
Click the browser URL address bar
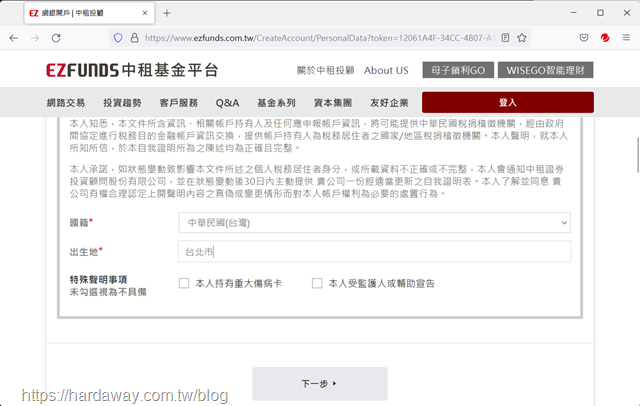coord(319,38)
